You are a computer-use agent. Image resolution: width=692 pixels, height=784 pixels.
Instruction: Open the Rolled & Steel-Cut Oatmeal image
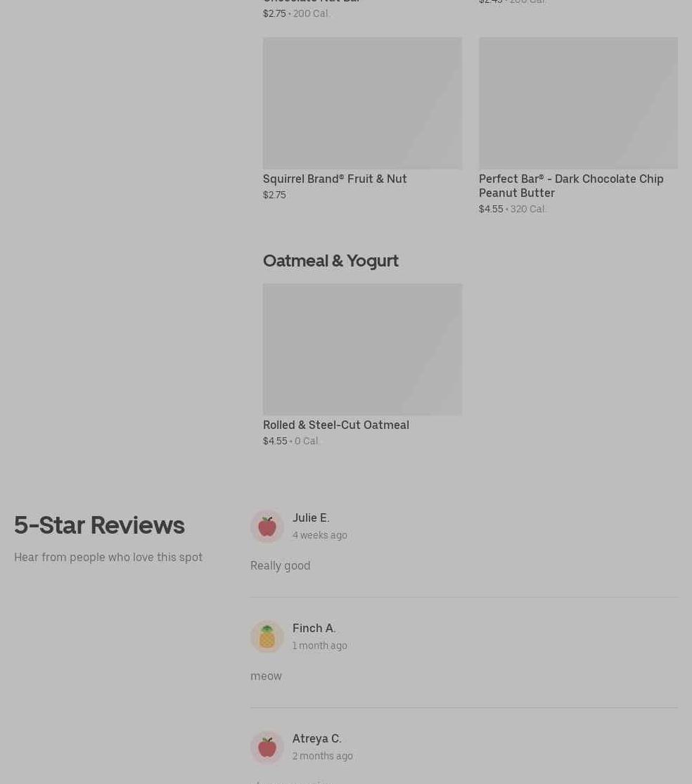coord(362,349)
